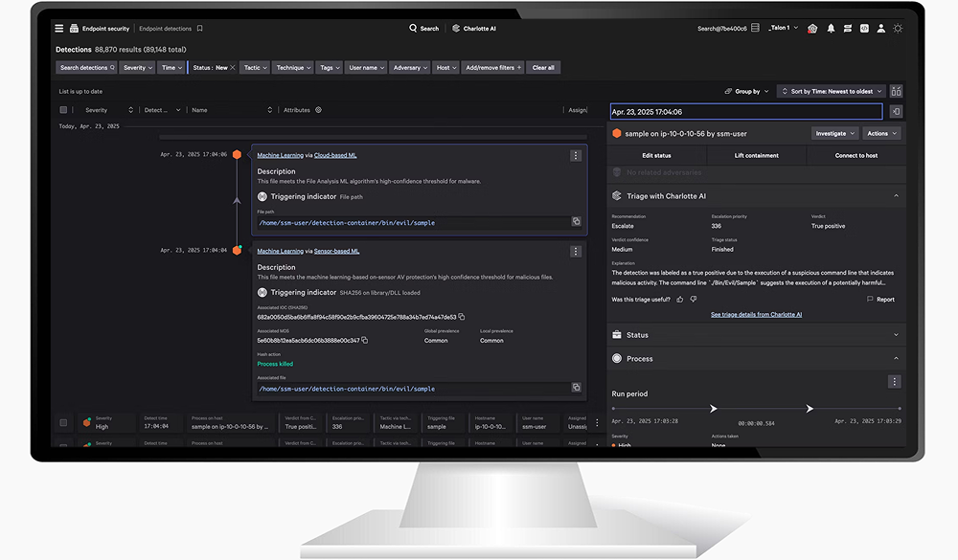Viewport: 958px width, 560px height.
Task: Collapse the detection details side panel
Action: point(895,112)
